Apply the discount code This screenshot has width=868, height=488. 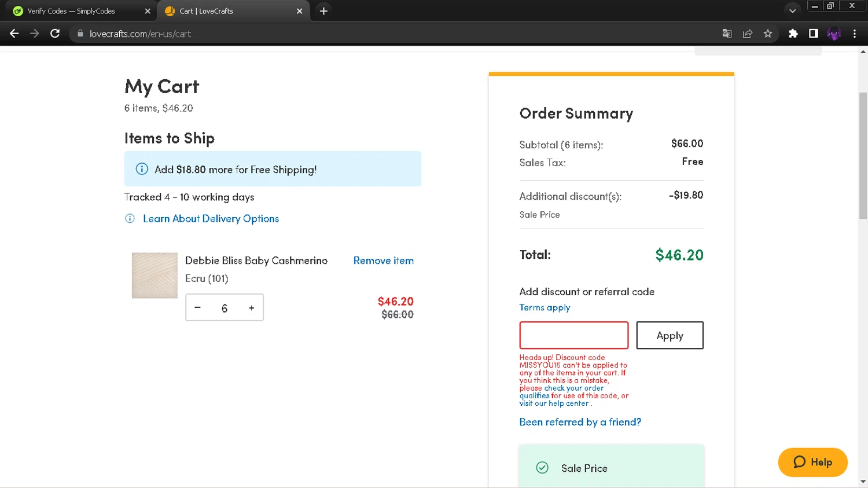670,336
